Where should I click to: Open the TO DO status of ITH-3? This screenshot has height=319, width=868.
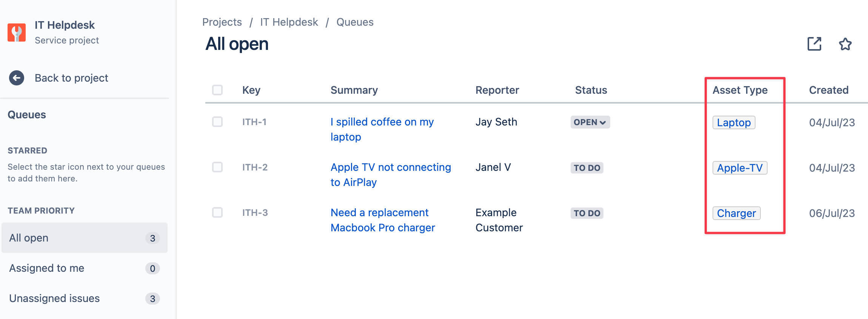[587, 213]
